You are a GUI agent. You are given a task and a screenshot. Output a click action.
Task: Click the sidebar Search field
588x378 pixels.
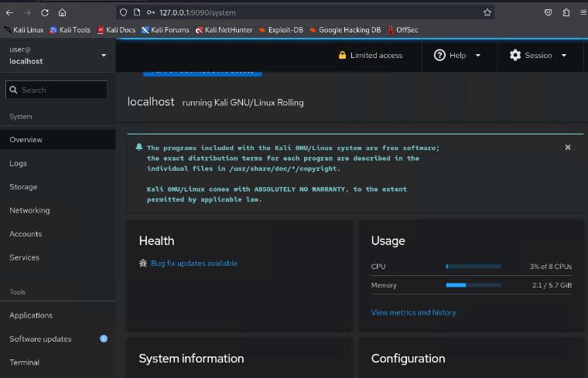(x=62, y=90)
